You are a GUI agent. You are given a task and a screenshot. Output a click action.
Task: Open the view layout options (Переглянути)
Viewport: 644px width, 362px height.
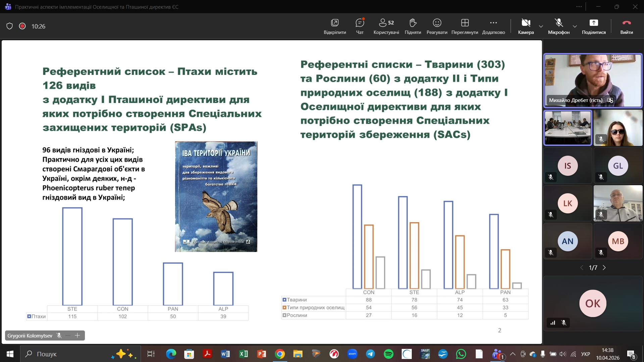pos(464,26)
